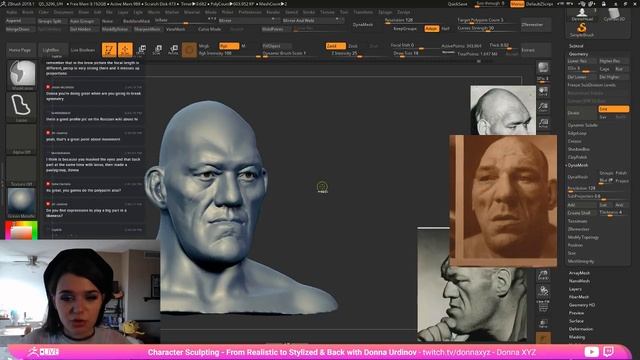Expand the Deformation section

point(581,329)
